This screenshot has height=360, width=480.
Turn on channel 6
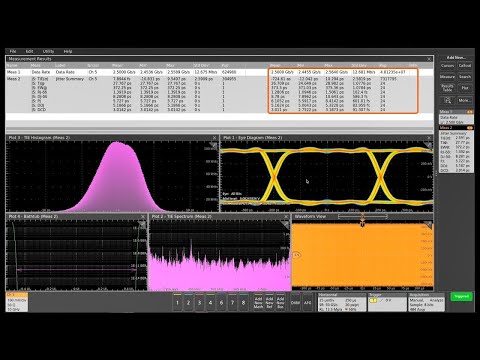point(221,302)
